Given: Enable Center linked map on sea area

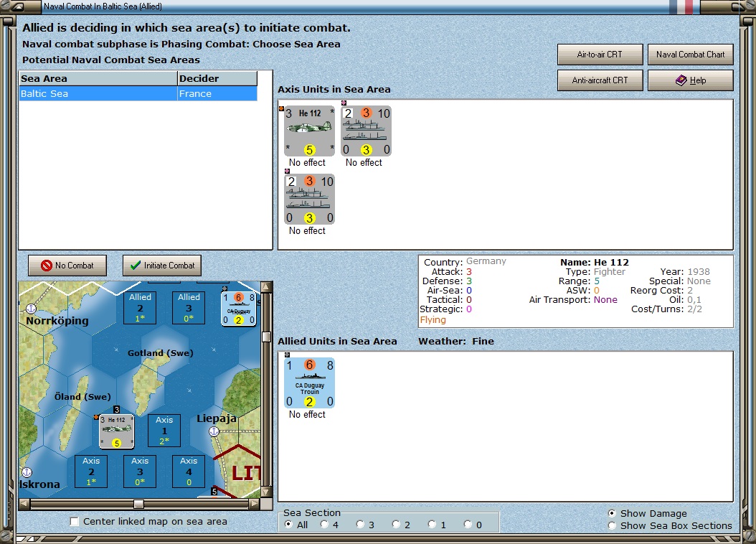Looking at the screenshot, I should tap(75, 521).
